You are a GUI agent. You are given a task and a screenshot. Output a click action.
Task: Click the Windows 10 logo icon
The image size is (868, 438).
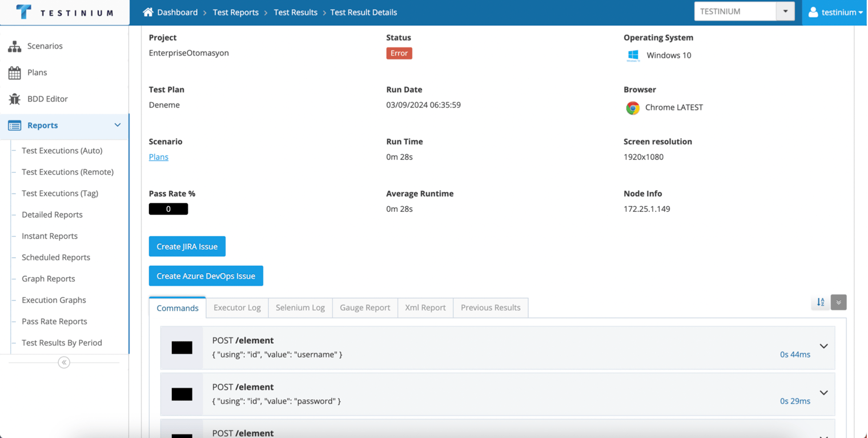[633, 55]
